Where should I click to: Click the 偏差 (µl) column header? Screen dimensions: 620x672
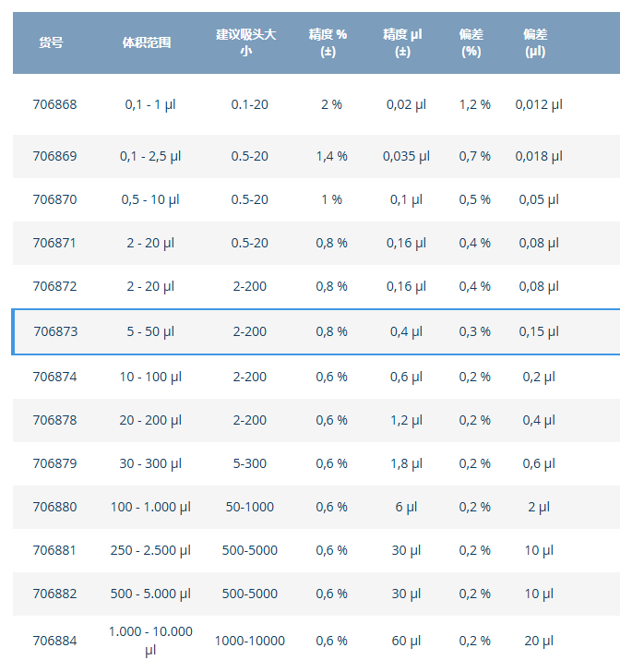pos(535,42)
